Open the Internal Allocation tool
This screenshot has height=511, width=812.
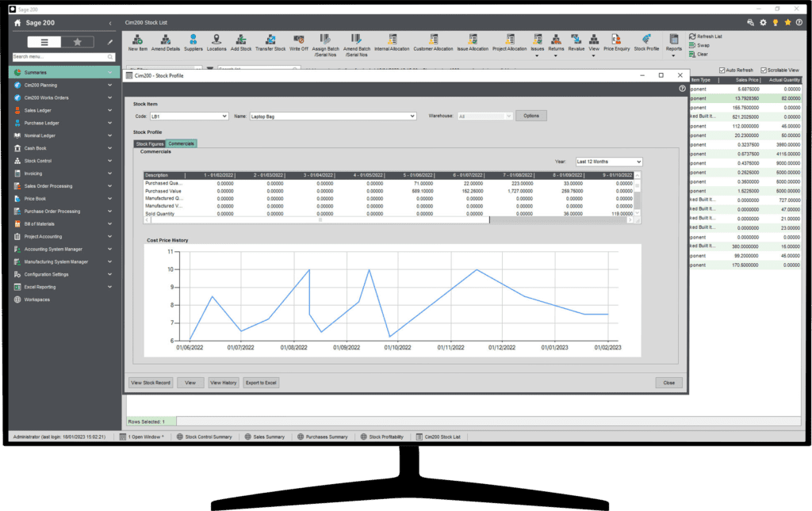(393, 41)
